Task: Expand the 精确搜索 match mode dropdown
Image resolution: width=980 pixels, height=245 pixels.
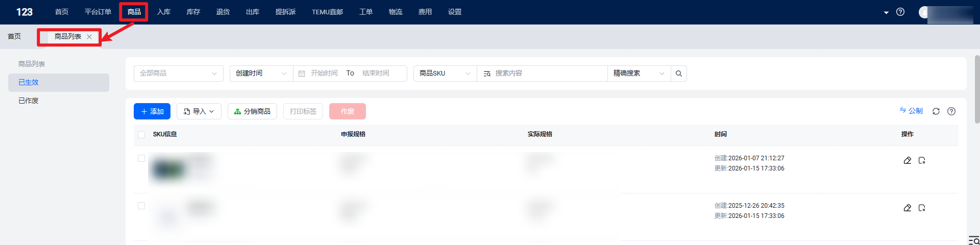Action: coord(639,73)
